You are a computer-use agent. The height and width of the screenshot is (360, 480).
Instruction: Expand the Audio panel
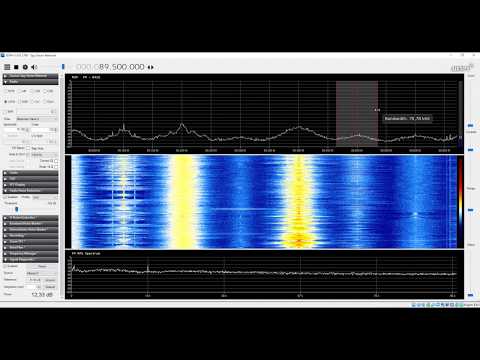point(30,173)
